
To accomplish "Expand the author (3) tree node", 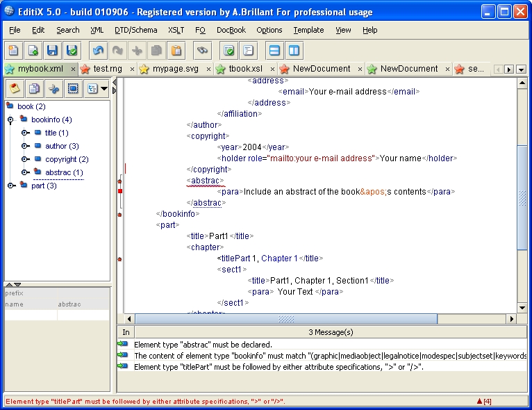I will 25,146.
